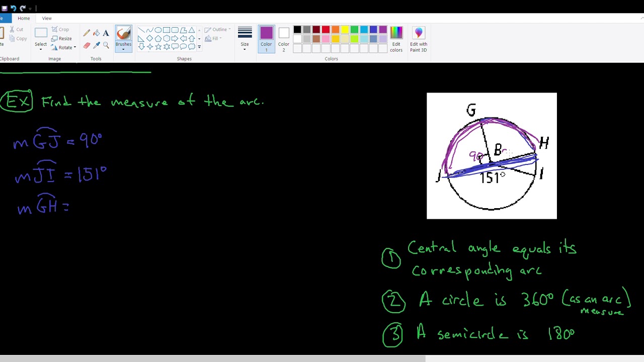Screen dimensions: 644x362
Task: Select the Text tool
Action: click(106, 33)
